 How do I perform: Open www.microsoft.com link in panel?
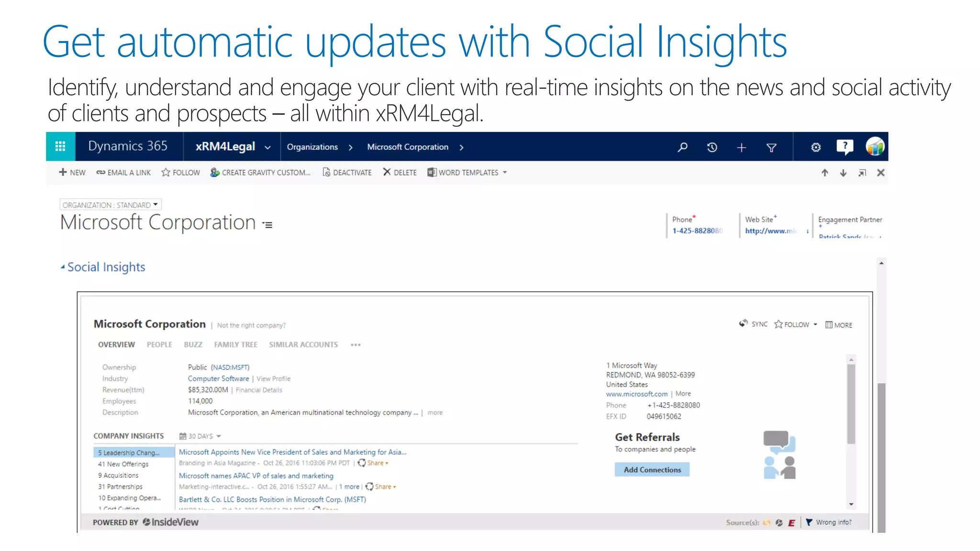(x=636, y=394)
